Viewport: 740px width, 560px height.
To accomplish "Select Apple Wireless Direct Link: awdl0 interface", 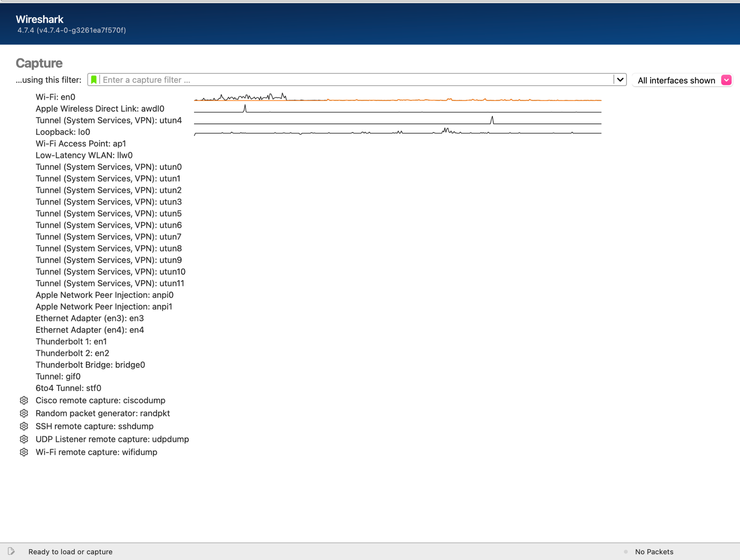I will [100, 109].
